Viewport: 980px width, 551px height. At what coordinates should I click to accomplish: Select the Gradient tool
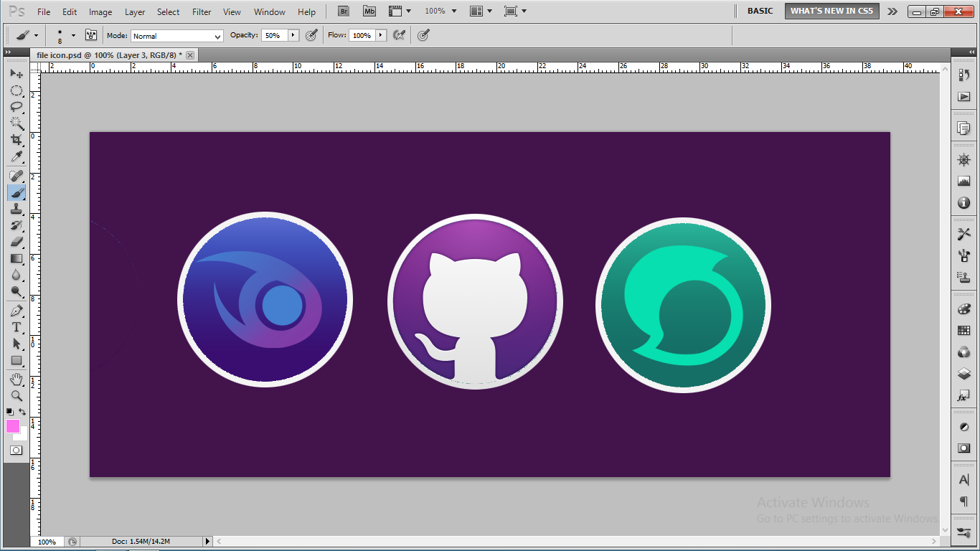point(16,258)
